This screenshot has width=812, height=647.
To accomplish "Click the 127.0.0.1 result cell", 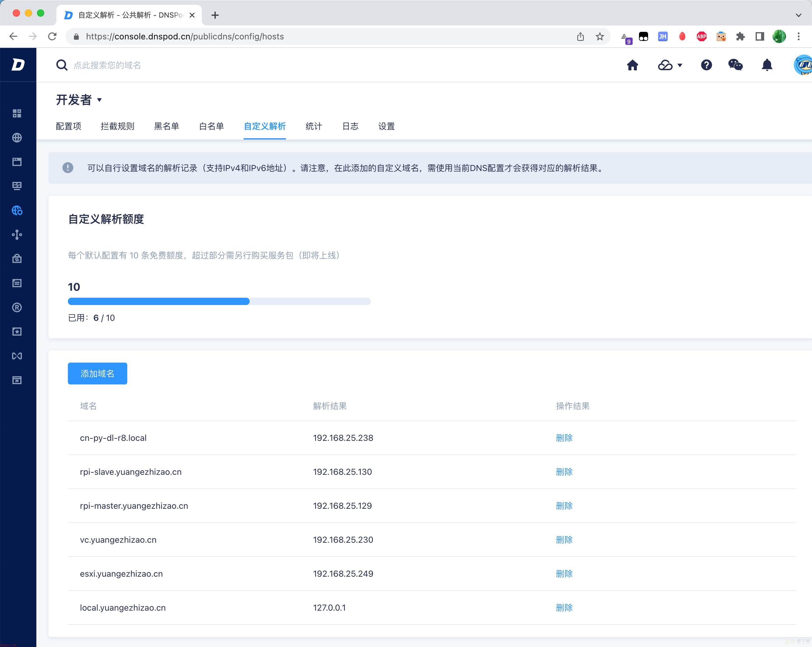I will coord(329,607).
